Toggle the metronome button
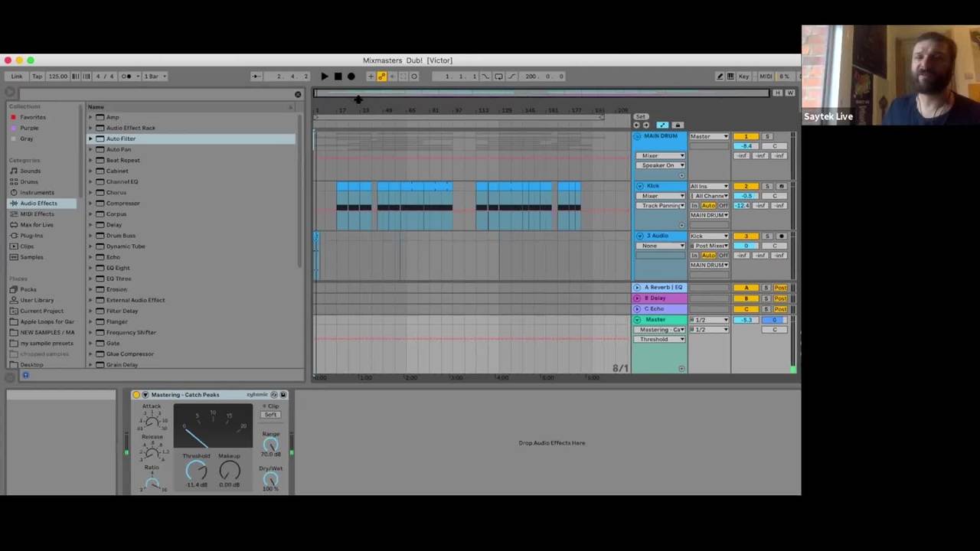The image size is (980, 551). 127,77
